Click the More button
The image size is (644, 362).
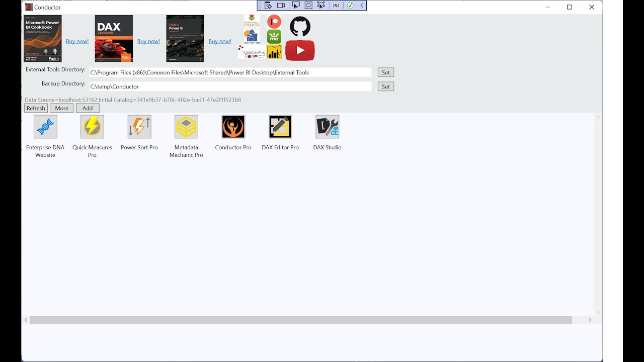click(x=62, y=108)
